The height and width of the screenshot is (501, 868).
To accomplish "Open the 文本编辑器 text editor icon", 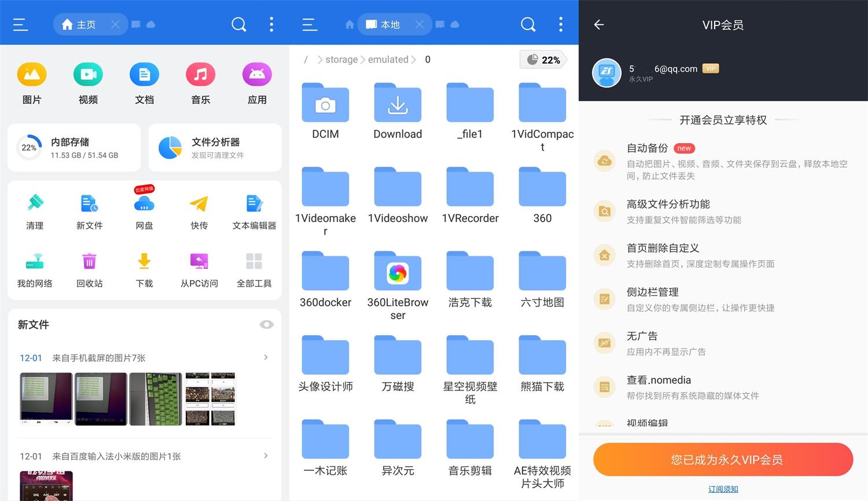I will (254, 203).
